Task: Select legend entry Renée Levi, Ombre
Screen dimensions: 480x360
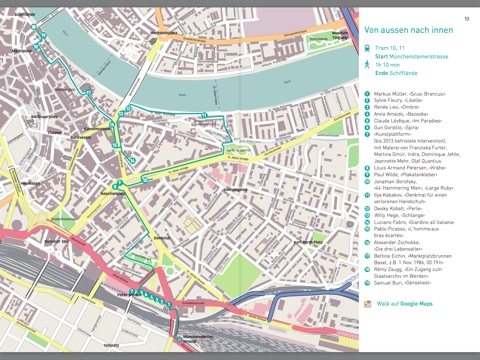Action: click(x=392, y=107)
